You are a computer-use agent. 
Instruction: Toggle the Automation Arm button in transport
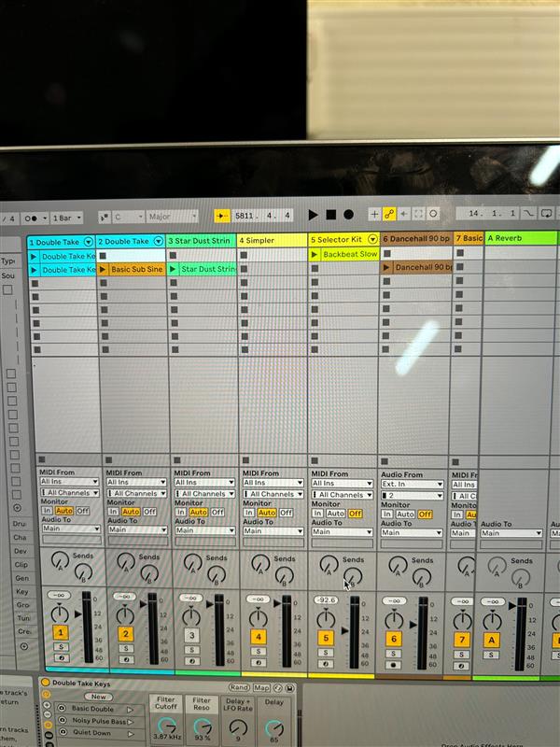(x=389, y=215)
